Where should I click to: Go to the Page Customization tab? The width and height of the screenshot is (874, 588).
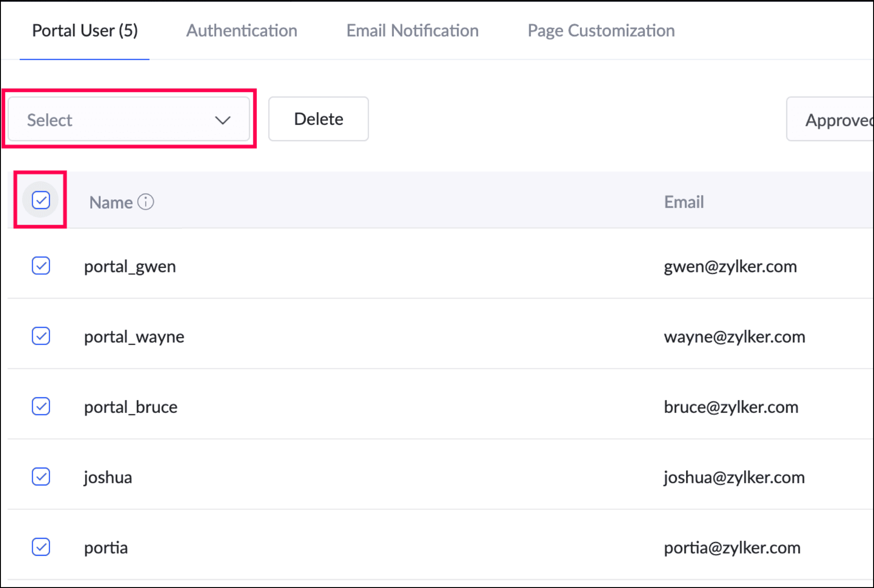tap(601, 31)
